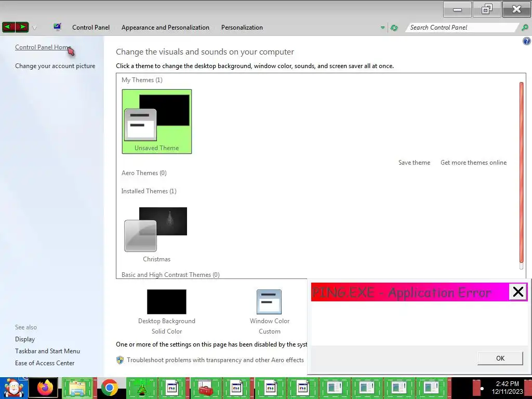
Task: Refresh the Personalization page
Action: 394,28
